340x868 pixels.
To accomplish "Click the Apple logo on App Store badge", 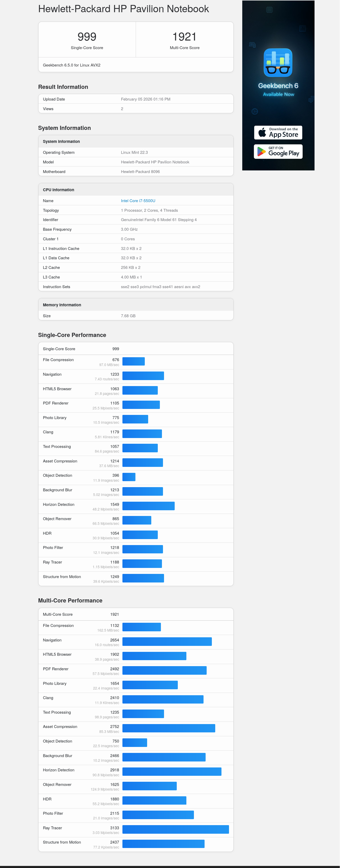I will 262,132.
